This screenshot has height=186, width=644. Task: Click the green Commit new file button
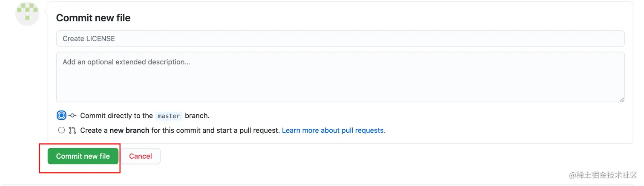[83, 156]
